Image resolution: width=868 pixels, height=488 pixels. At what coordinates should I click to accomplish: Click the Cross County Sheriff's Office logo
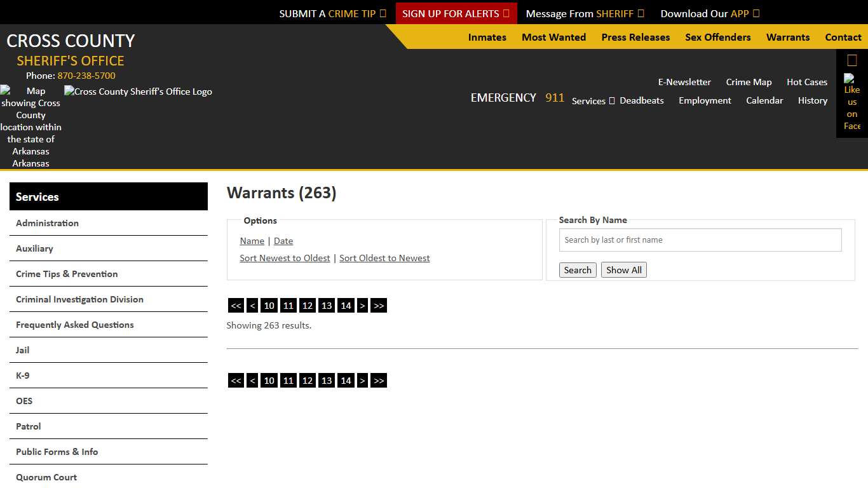[137, 91]
